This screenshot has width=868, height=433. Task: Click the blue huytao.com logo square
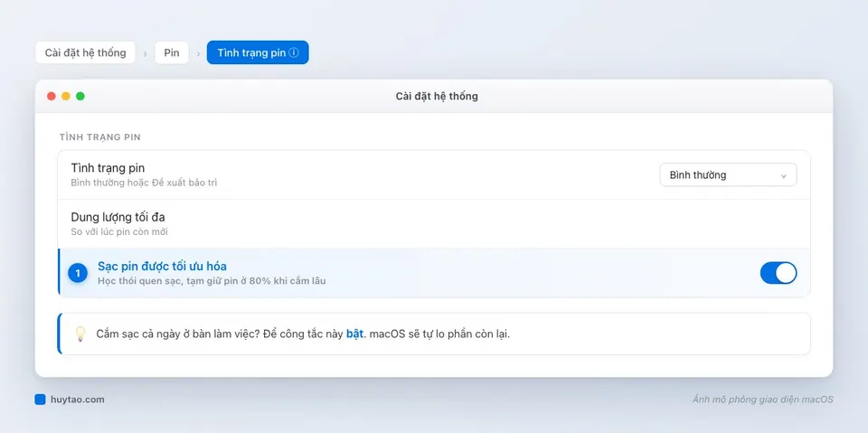(x=40, y=400)
